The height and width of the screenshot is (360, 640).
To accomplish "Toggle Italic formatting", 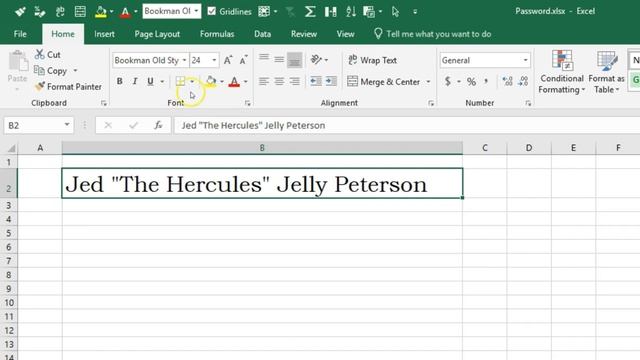I will coord(135,81).
